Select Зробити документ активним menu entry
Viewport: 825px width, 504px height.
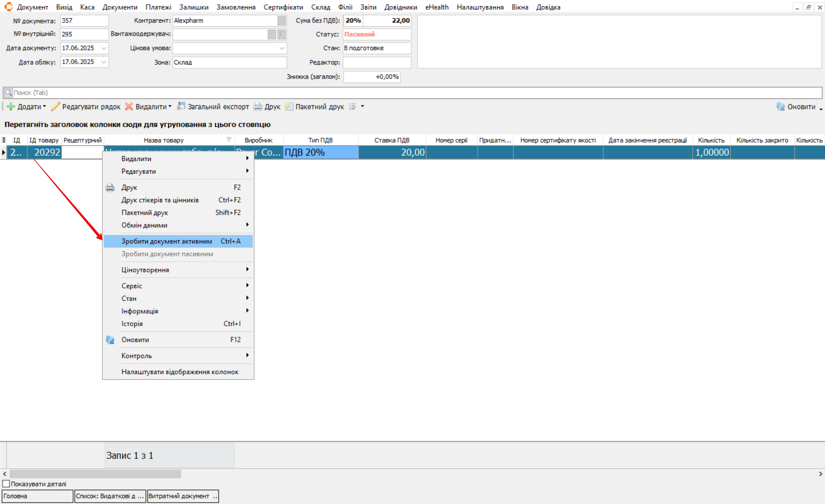[167, 241]
